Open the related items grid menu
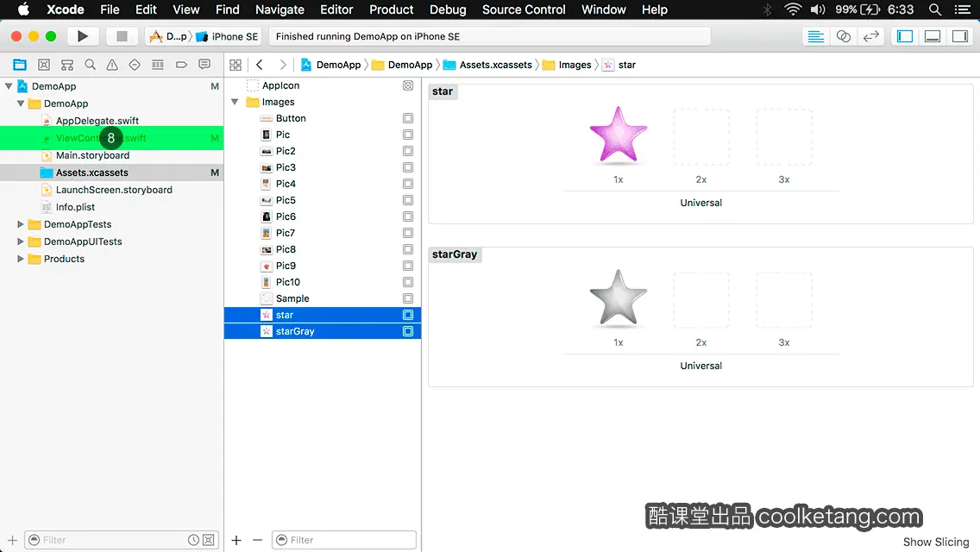980x552 pixels. (x=236, y=65)
